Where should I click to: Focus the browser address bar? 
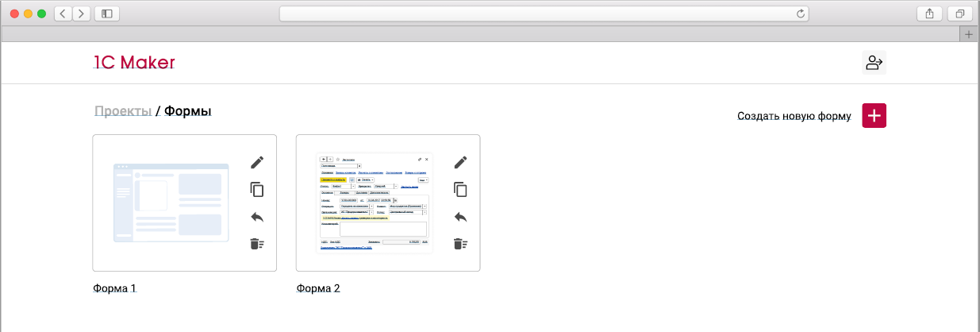pyautogui.click(x=544, y=14)
